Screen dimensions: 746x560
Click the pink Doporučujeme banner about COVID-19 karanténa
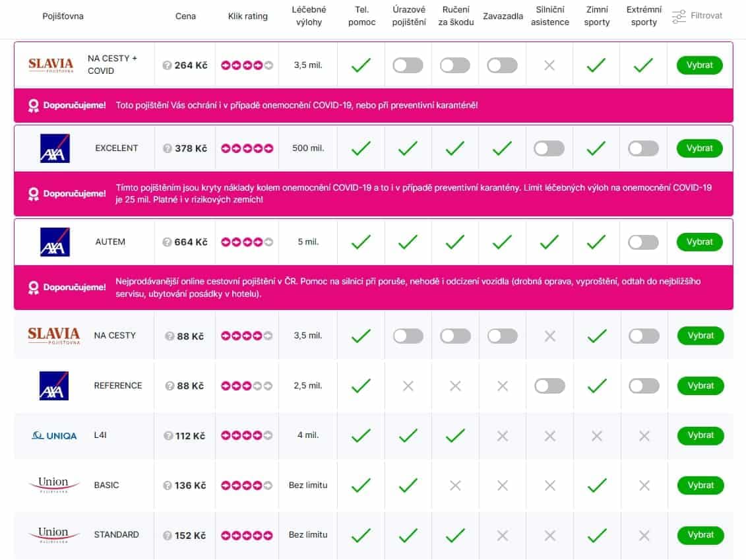pos(373,105)
